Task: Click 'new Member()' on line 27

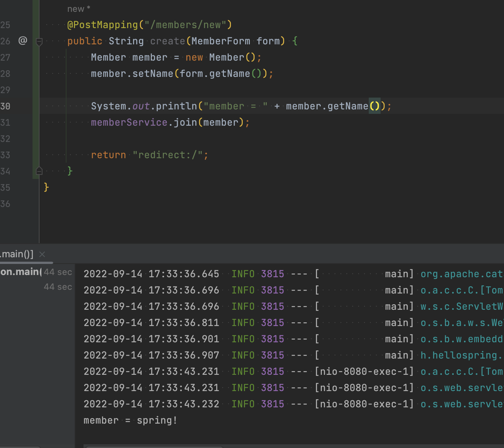Action: [x=221, y=57]
